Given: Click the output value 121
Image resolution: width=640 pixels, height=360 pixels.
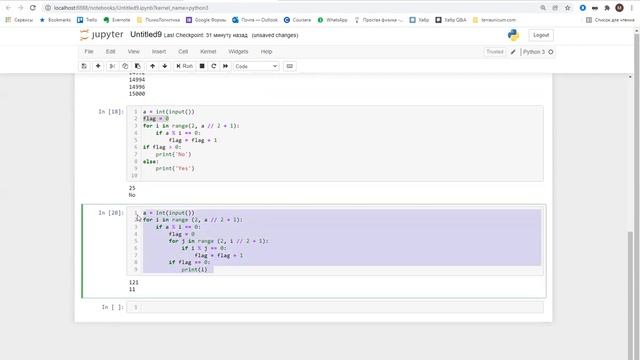Looking at the screenshot, I should click(133, 282).
